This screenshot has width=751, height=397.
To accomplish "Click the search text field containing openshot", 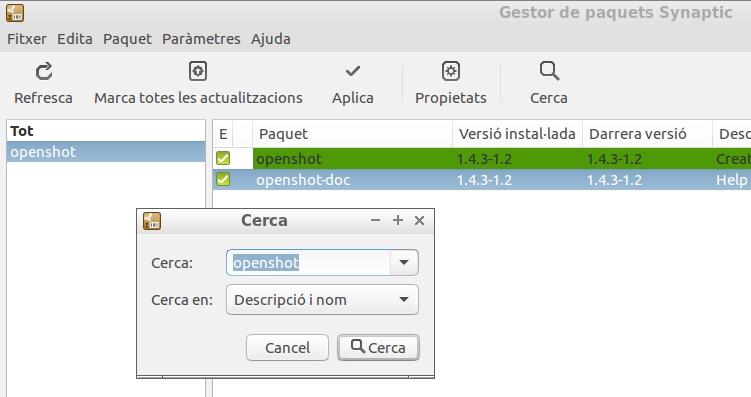I will [308, 262].
